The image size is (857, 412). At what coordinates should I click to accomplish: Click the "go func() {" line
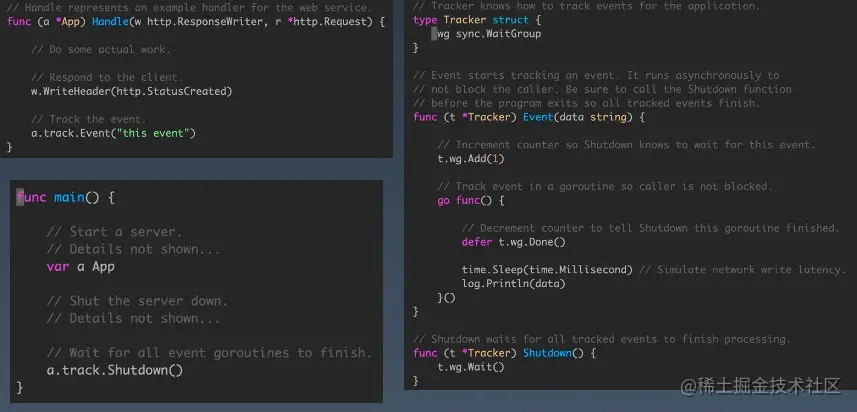471,201
